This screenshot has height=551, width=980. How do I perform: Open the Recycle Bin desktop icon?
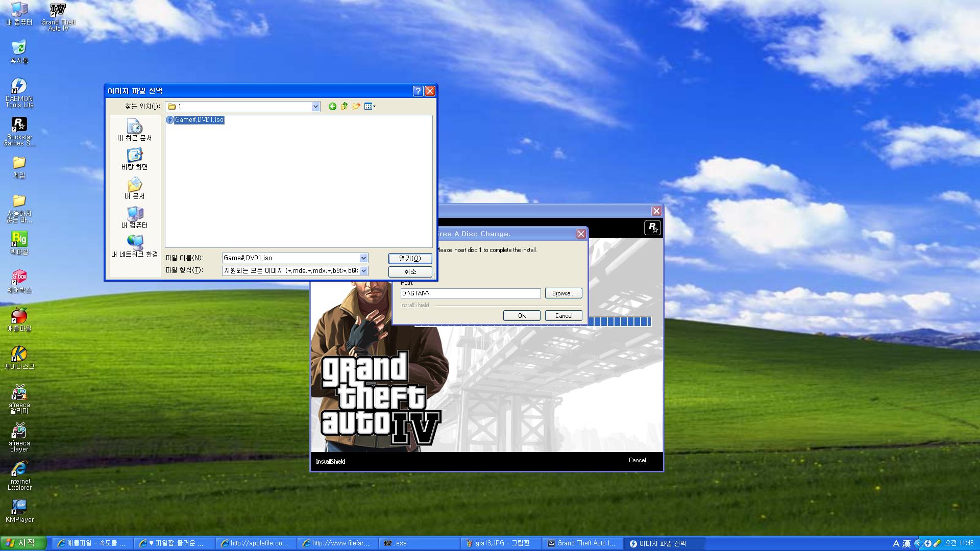click(x=19, y=52)
